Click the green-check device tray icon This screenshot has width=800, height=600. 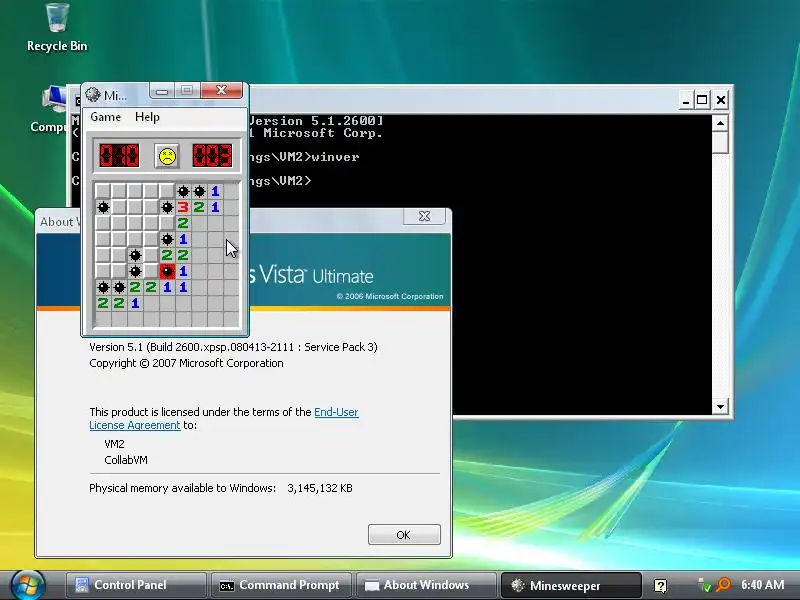click(705, 585)
